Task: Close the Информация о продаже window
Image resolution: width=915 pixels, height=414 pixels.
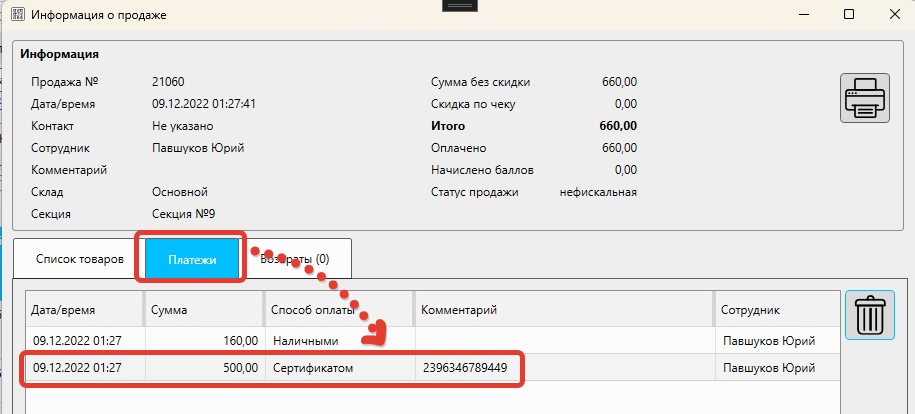Action: tap(893, 15)
